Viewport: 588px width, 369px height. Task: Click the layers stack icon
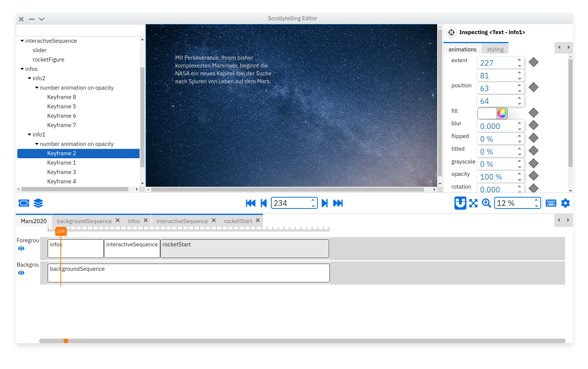click(x=38, y=203)
